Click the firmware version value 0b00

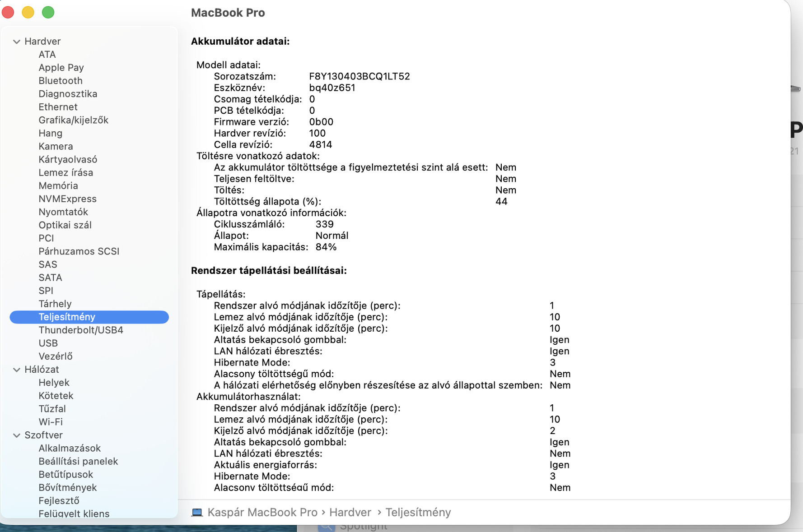(321, 122)
